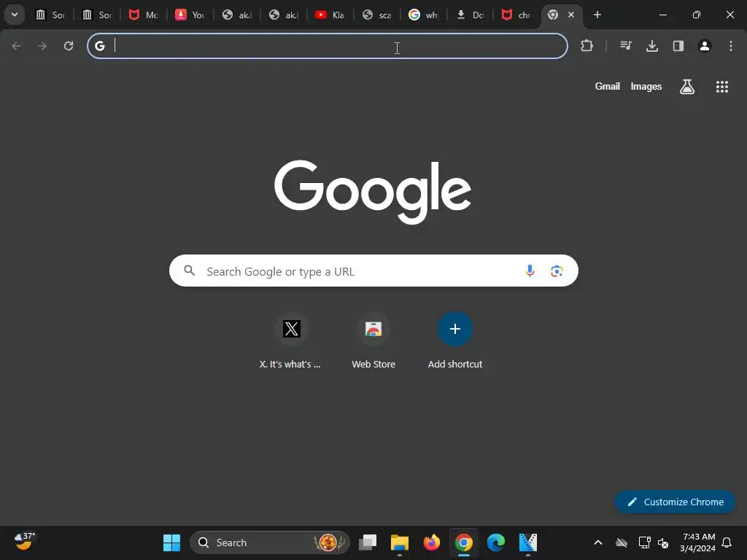747x560 pixels.
Task: Launch Firefox from the taskbar
Action: pyautogui.click(x=432, y=542)
